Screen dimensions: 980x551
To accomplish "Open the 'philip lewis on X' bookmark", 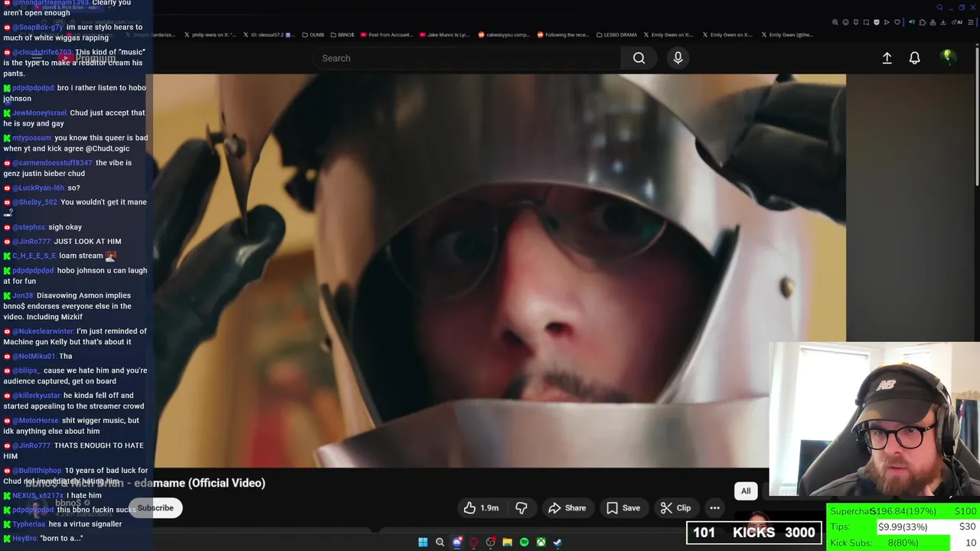I will (210, 34).
